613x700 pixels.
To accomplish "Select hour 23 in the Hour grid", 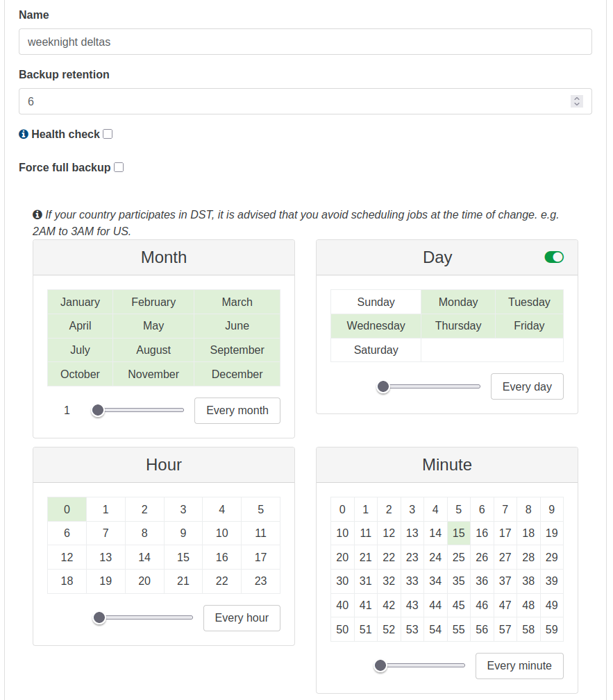I will pyautogui.click(x=260, y=581).
